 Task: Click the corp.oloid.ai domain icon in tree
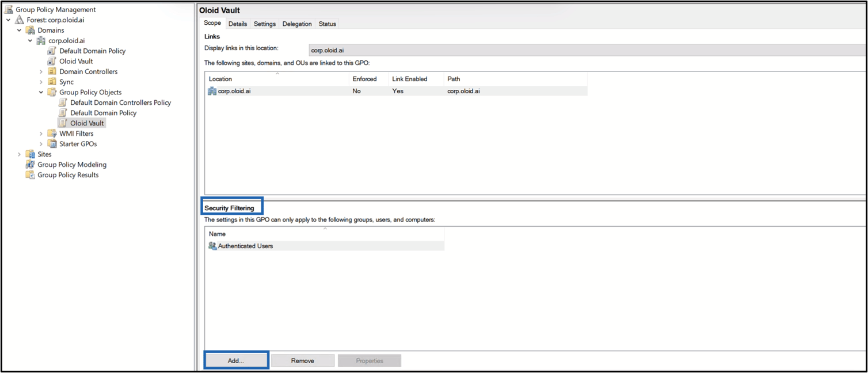[x=41, y=40]
